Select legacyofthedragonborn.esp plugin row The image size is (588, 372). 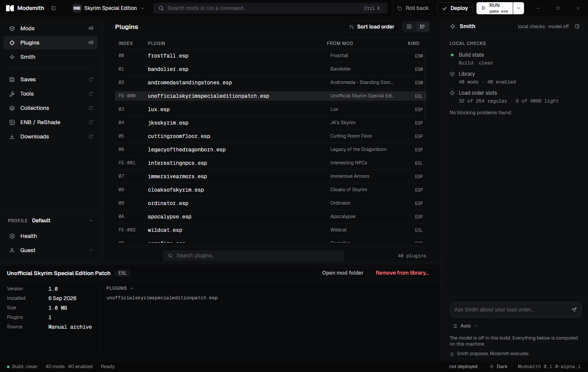click(271, 150)
